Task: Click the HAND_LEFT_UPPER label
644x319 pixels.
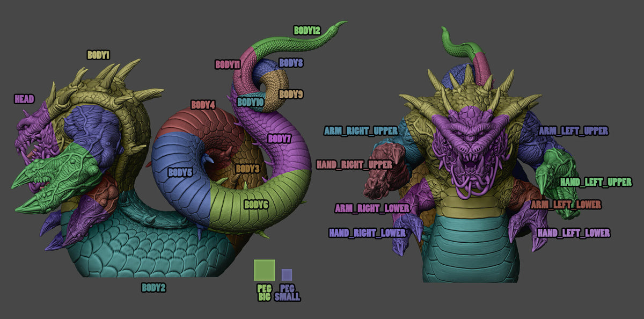Action: [x=596, y=181]
